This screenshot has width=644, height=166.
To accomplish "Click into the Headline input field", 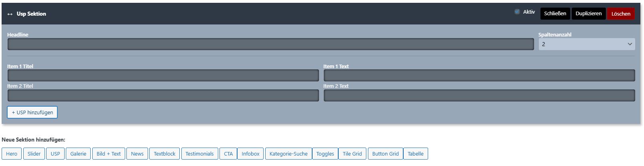I will click(x=270, y=44).
